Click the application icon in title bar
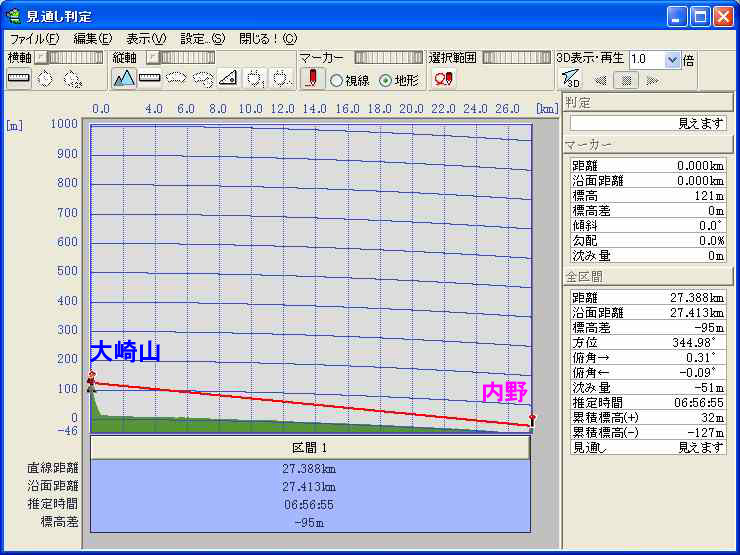 pos(14,17)
